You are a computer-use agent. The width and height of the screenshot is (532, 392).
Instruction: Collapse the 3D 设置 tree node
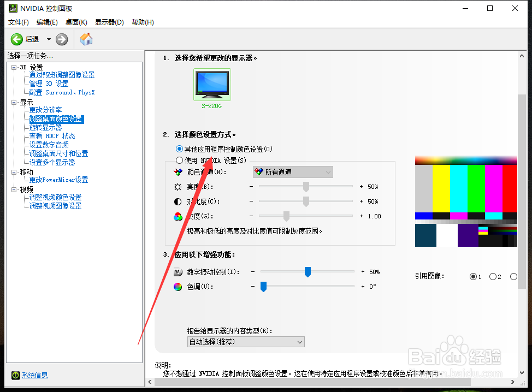pos(14,67)
